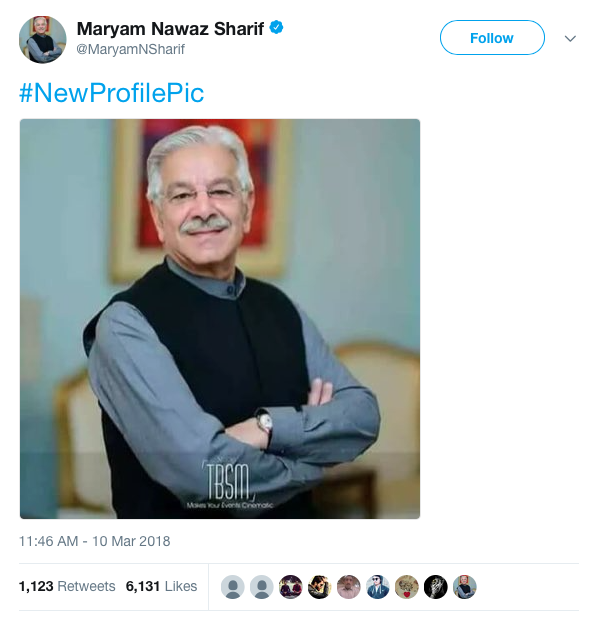Open liker avatar with blue hoodie and sunglasses
Screen dimensions: 593x620
pyautogui.click(x=378, y=586)
